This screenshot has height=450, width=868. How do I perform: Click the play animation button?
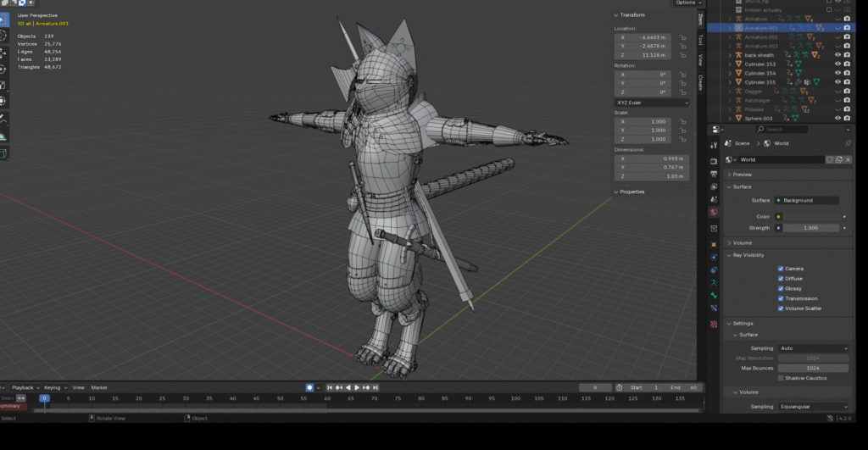(357, 387)
